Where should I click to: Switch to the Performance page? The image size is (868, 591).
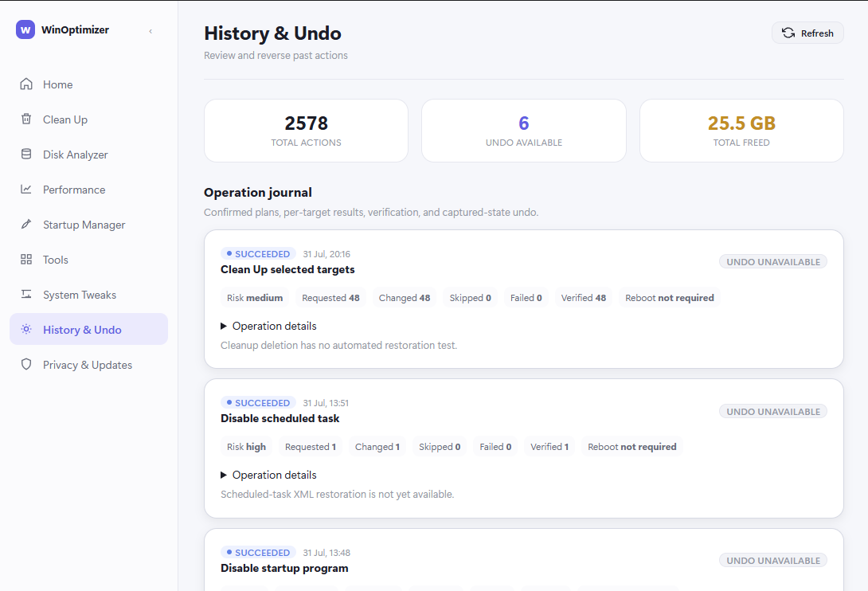pyautogui.click(x=88, y=190)
